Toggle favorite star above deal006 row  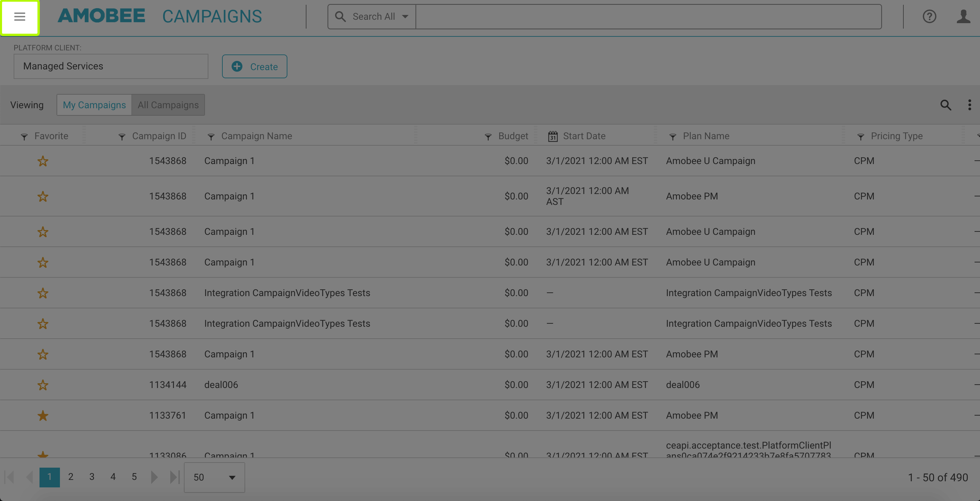[43, 354]
